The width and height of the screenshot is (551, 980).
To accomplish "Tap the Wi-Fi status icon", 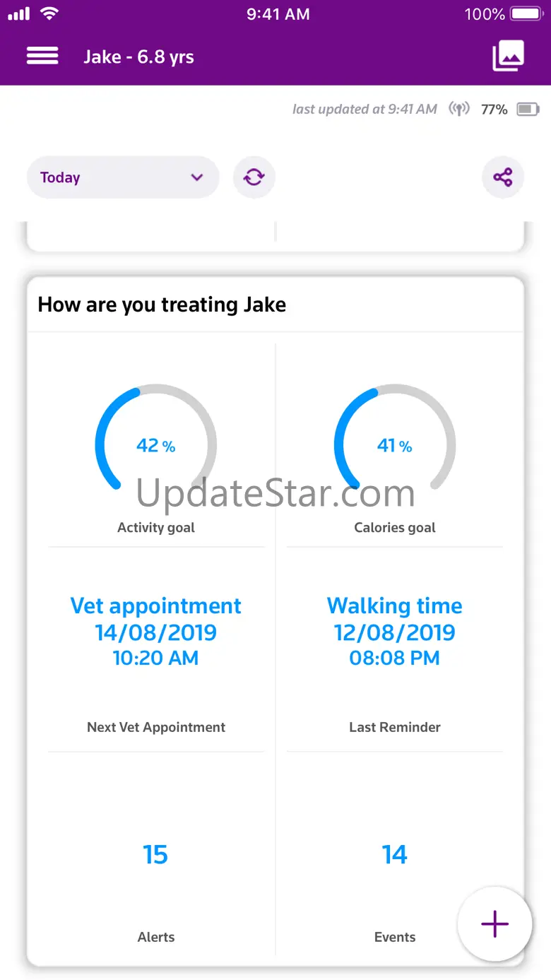I will 49,14.
